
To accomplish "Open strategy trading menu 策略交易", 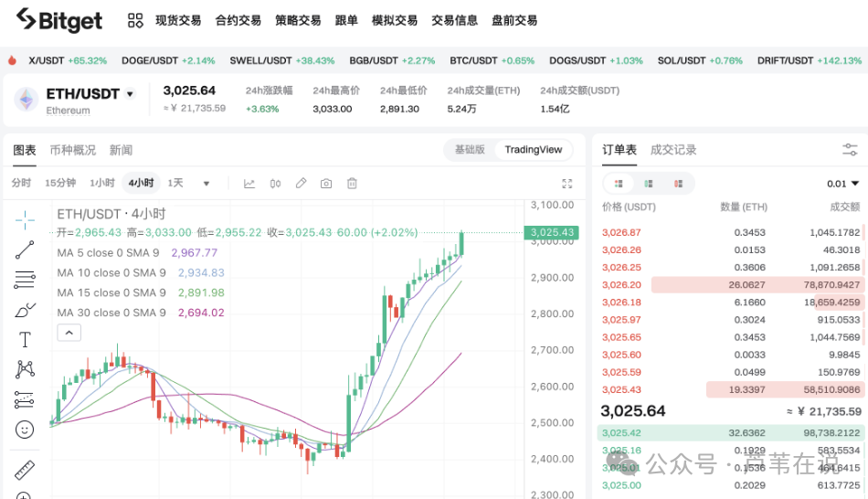I will (x=298, y=21).
